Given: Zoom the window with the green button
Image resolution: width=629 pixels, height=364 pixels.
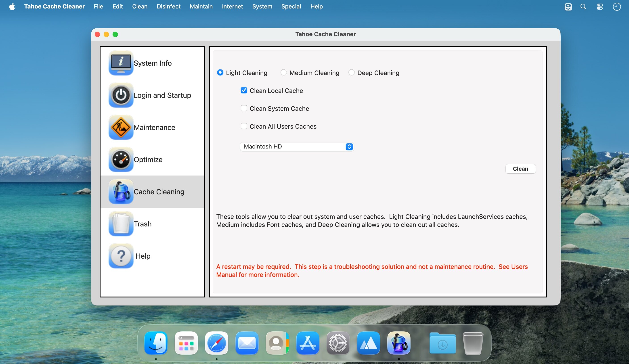Looking at the screenshot, I should point(115,34).
